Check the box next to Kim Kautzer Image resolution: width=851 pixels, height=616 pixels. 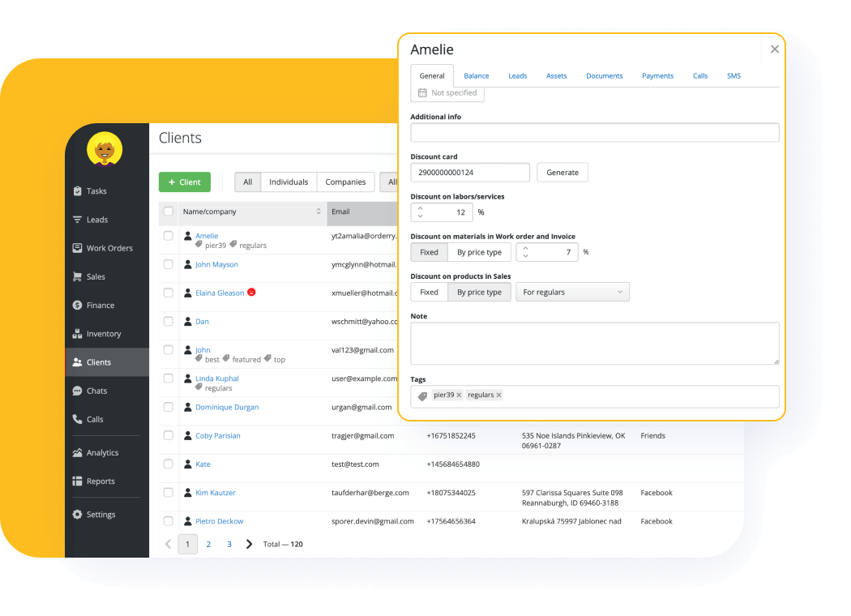click(169, 493)
